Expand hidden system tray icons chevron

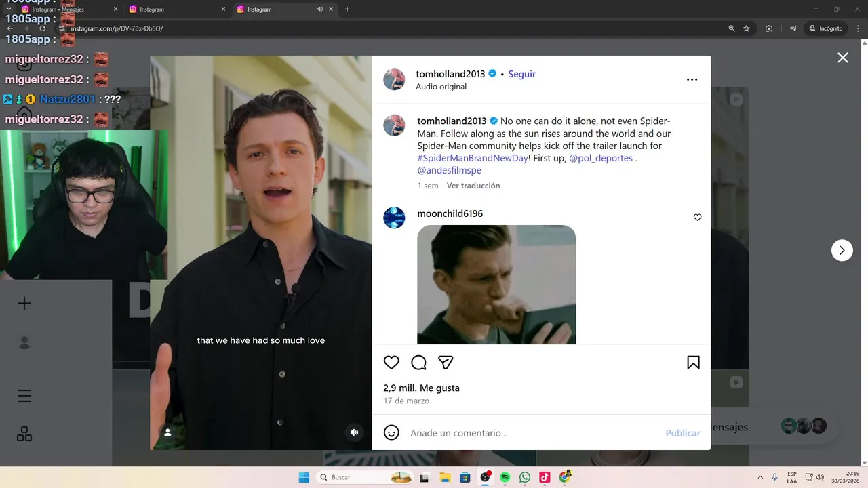tap(759, 477)
